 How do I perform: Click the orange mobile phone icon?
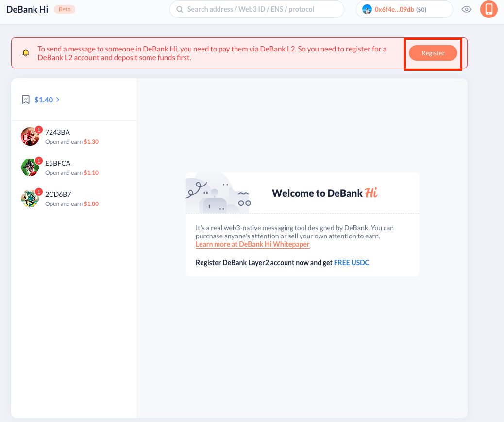489,9
